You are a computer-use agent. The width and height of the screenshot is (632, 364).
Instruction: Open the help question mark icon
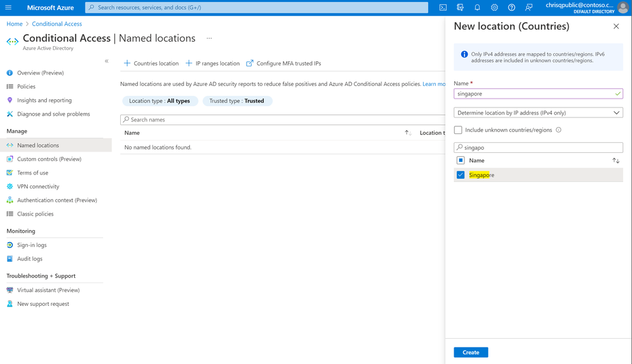[512, 7]
